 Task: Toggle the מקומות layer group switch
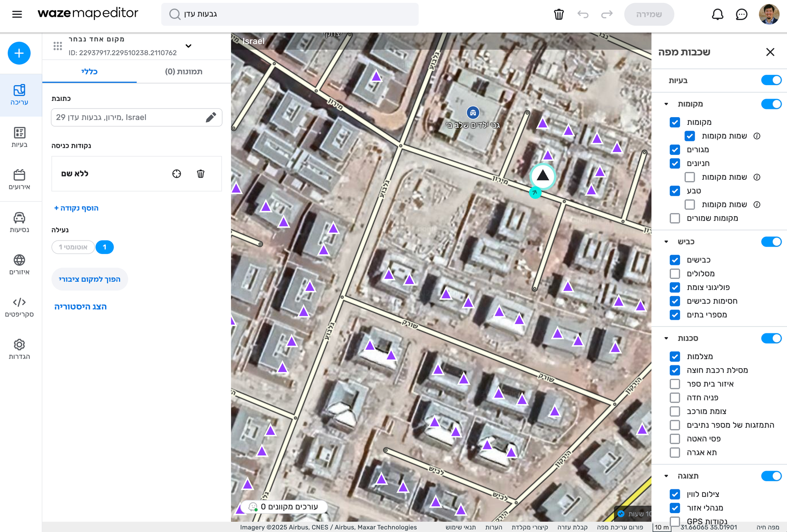click(771, 104)
